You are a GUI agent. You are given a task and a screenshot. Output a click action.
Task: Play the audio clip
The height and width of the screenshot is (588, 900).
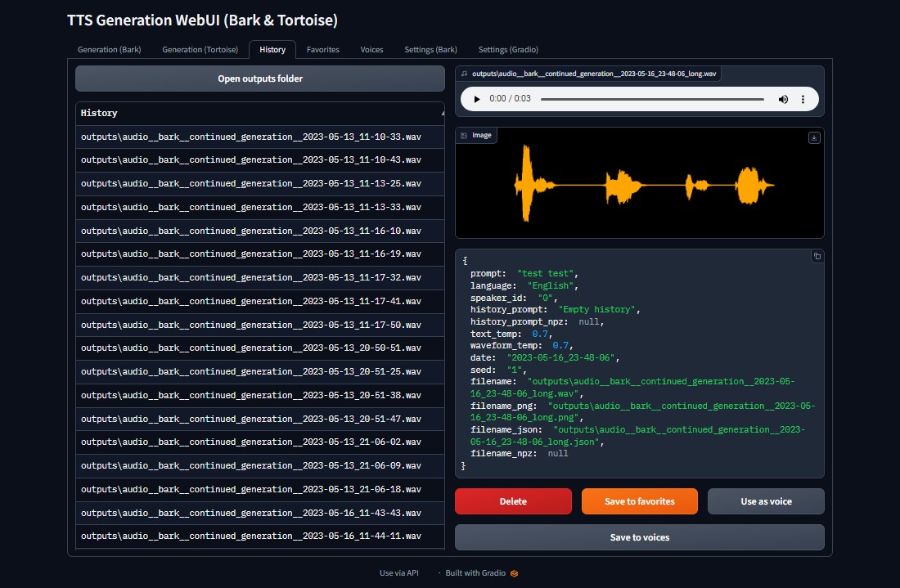(476, 99)
